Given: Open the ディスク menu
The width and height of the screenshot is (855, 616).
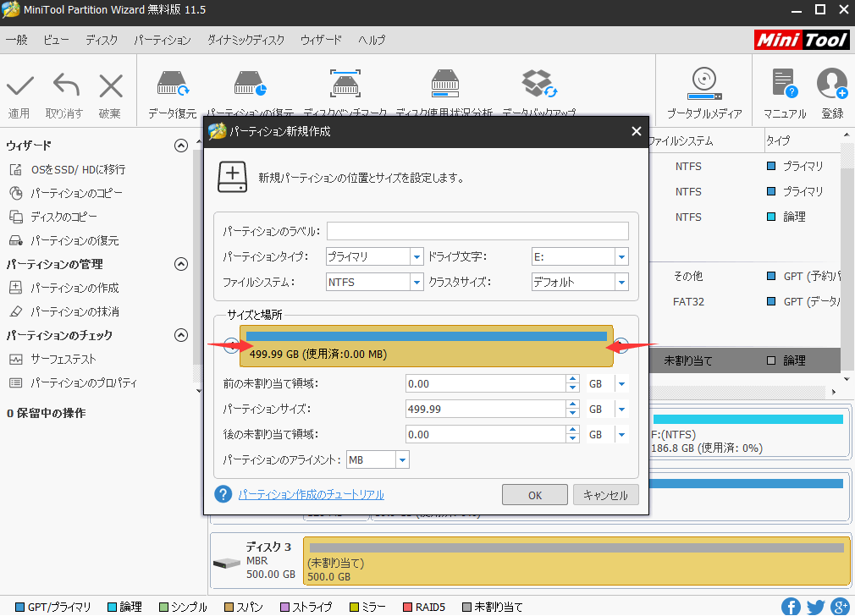Looking at the screenshot, I should [102, 40].
